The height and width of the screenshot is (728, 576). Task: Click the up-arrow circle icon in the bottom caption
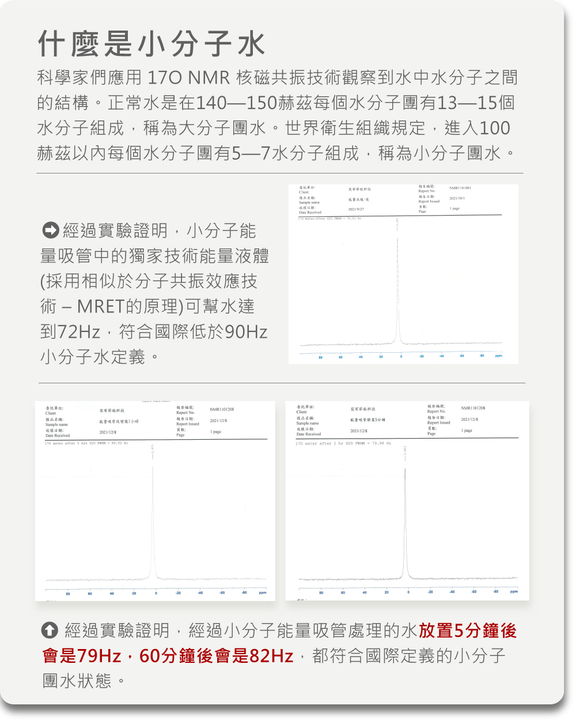[50, 631]
